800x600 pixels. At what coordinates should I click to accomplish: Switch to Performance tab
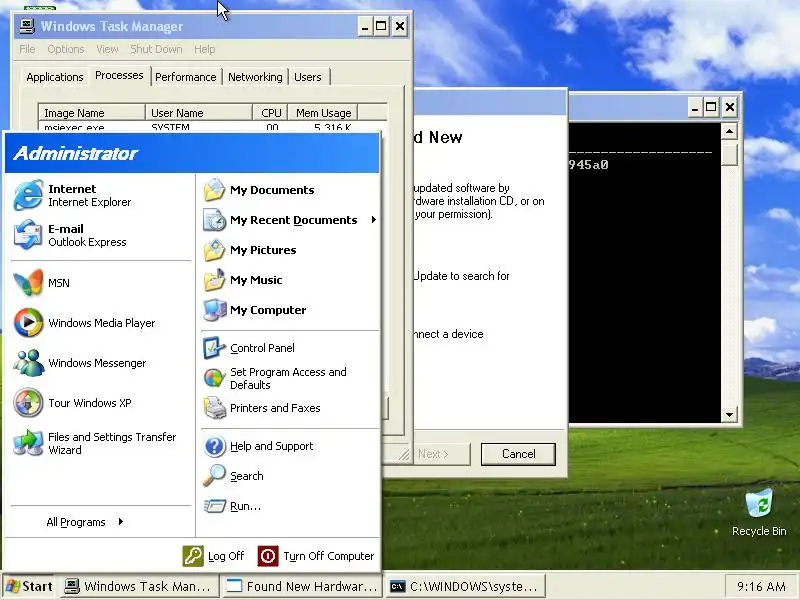[x=186, y=77]
